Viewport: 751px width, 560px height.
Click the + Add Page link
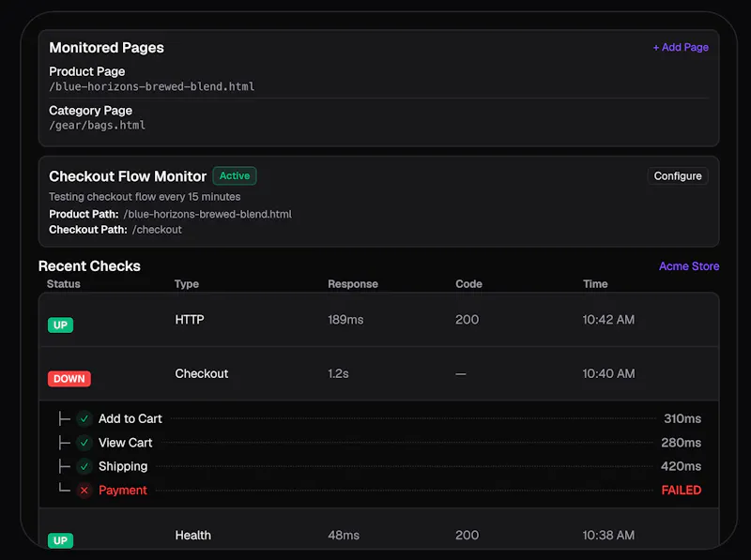pos(681,48)
